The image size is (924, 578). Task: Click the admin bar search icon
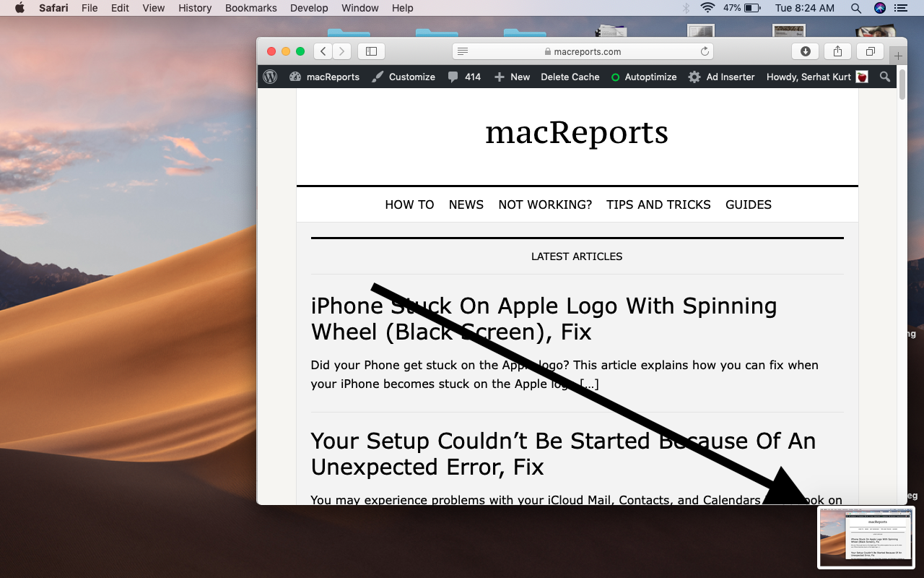point(885,77)
